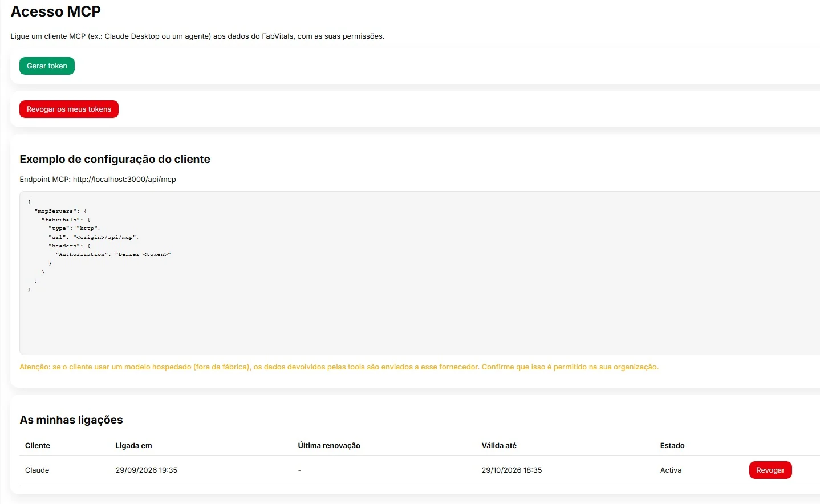820x504 pixels.
Task: Click the dash in the Última renovação cell
Action: point(299,470)
